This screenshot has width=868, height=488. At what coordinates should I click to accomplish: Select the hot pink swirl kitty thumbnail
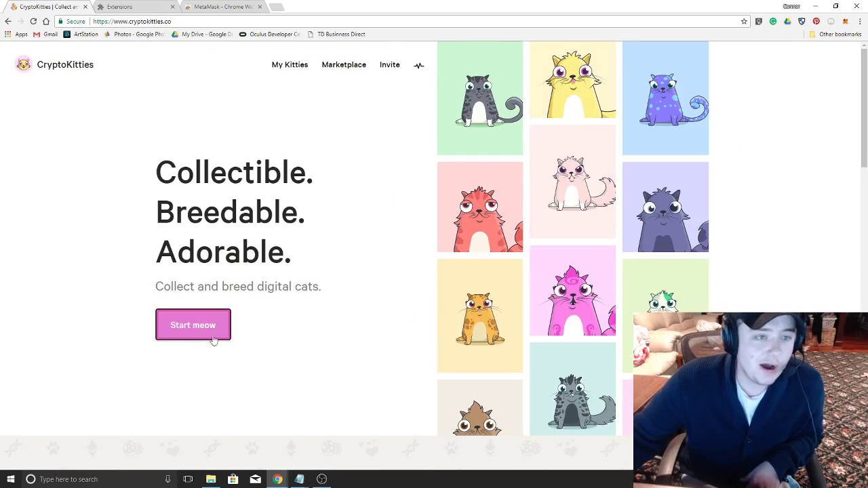(x=572, y=291)
